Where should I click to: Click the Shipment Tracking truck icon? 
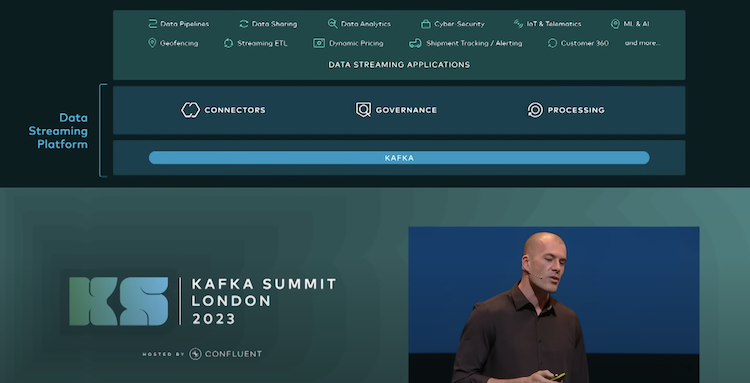coord(415,44)
